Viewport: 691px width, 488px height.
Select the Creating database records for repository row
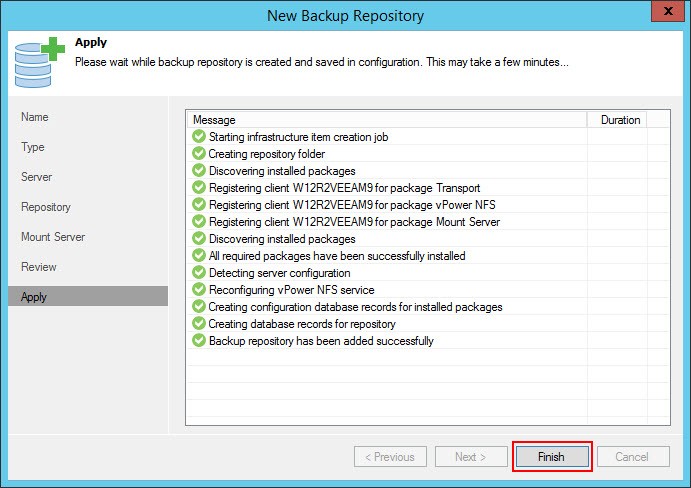[x=427, y=324]
